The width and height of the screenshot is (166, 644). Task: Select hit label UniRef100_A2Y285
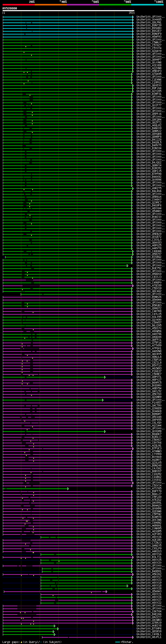click(149, 91)
